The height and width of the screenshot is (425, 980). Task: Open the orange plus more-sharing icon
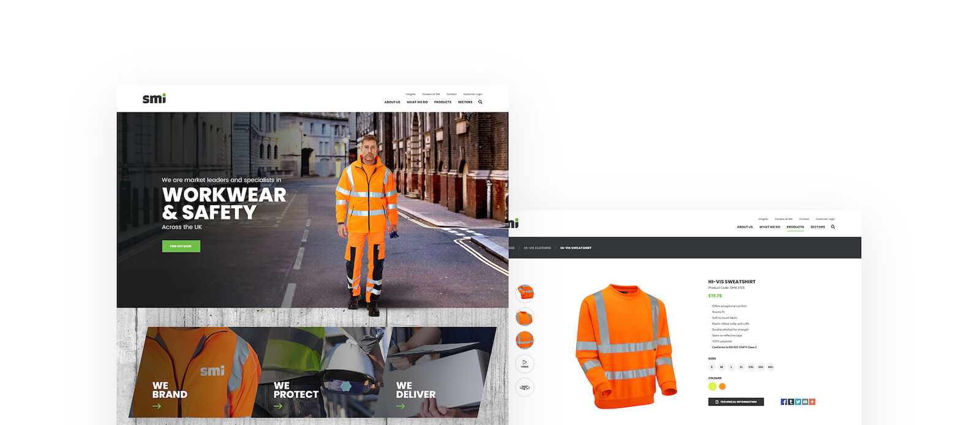812,402
